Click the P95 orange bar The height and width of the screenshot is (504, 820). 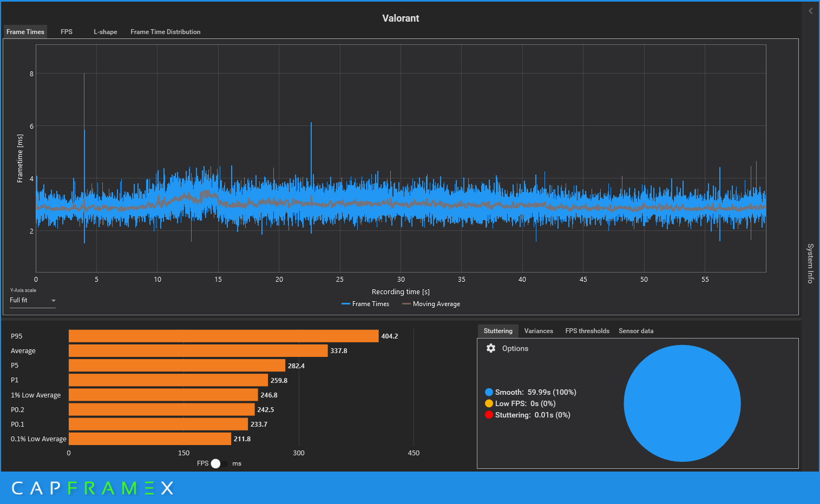coord(223,336)
